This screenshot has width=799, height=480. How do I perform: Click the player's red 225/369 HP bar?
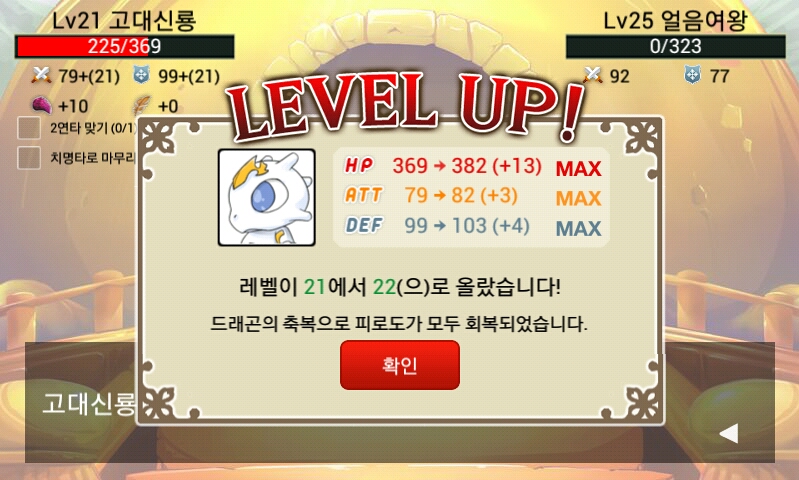tap(124, 46)
